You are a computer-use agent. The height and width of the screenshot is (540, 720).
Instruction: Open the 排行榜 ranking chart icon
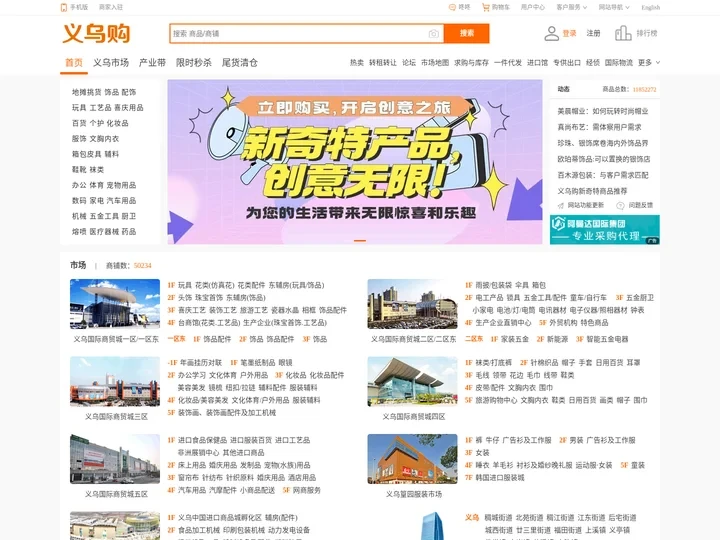coord(623,33)
